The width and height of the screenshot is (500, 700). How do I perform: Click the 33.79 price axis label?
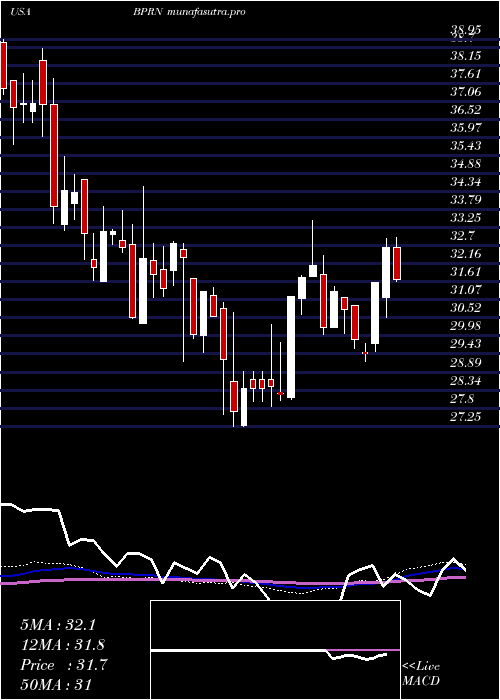tap(466, 200)
